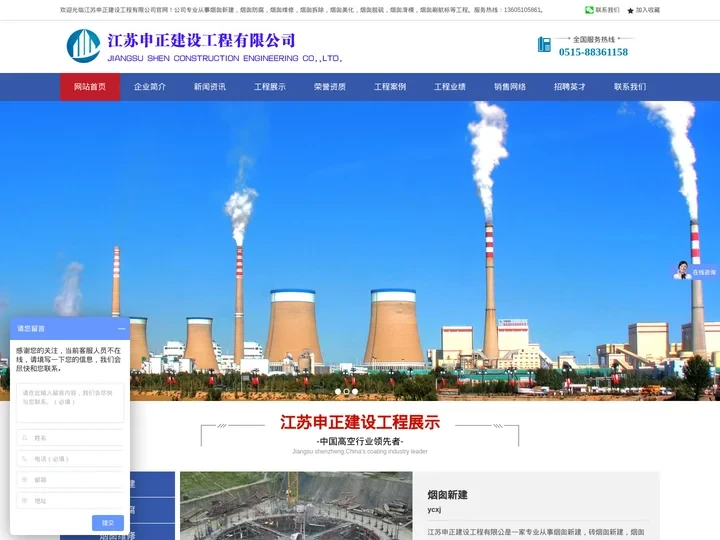Select the first banner carousel dot
The width and height of the screenshot is (720, 540).
338,392
